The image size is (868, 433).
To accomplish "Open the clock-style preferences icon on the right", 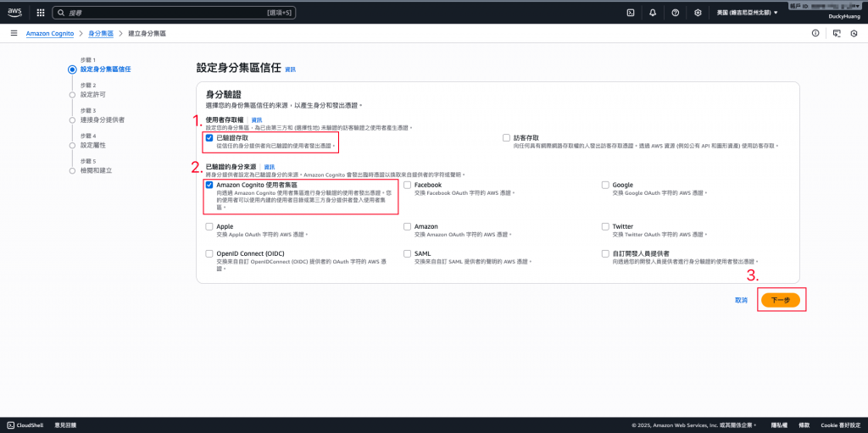I will point(854,33).
